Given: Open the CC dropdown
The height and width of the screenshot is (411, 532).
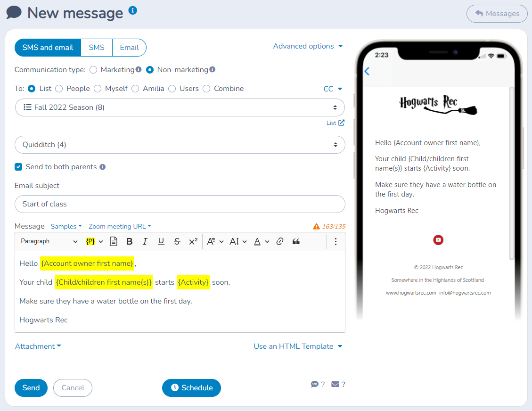Looking at the screenshot, I should pos(333,89).
